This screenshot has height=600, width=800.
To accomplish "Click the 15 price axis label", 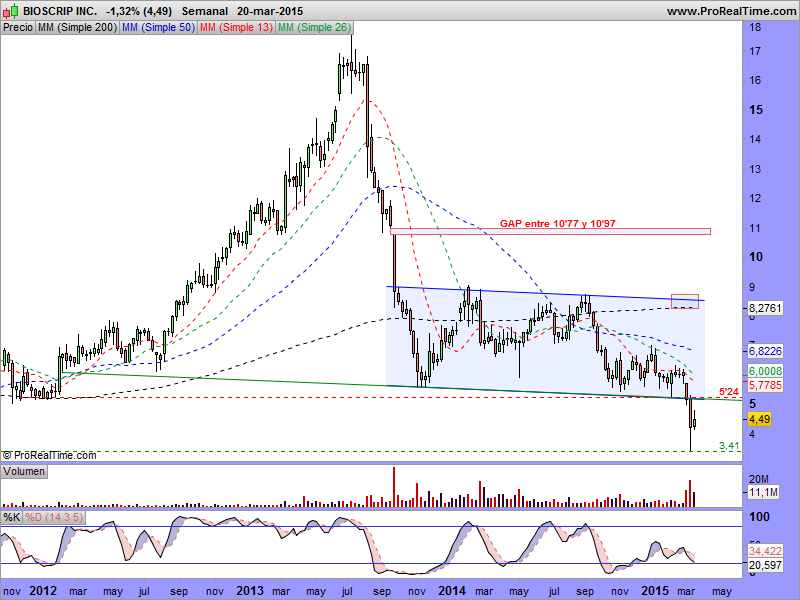I will coord(756,110).
